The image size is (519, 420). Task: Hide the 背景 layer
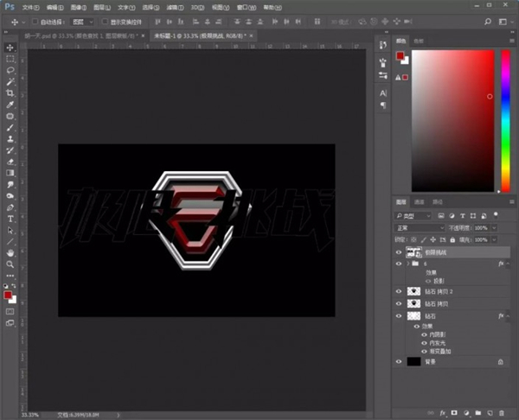[399, 361]
